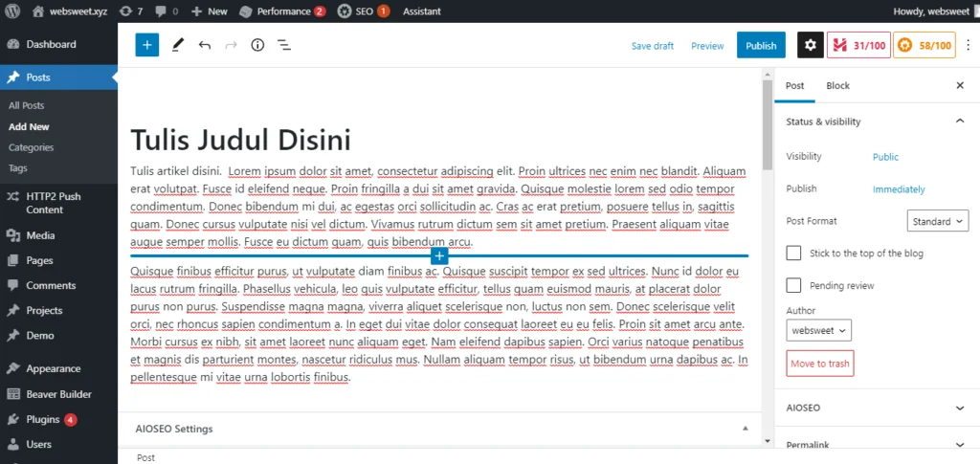Insert block with plus between paragraphs
This screenshot has width=980, height=464.
click(x=439, y=256)
